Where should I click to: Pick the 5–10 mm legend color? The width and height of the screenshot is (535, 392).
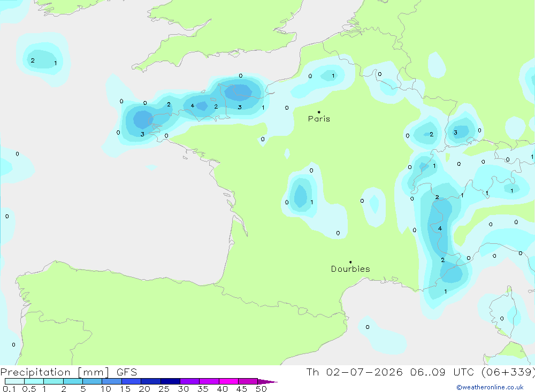coord(93,381)
